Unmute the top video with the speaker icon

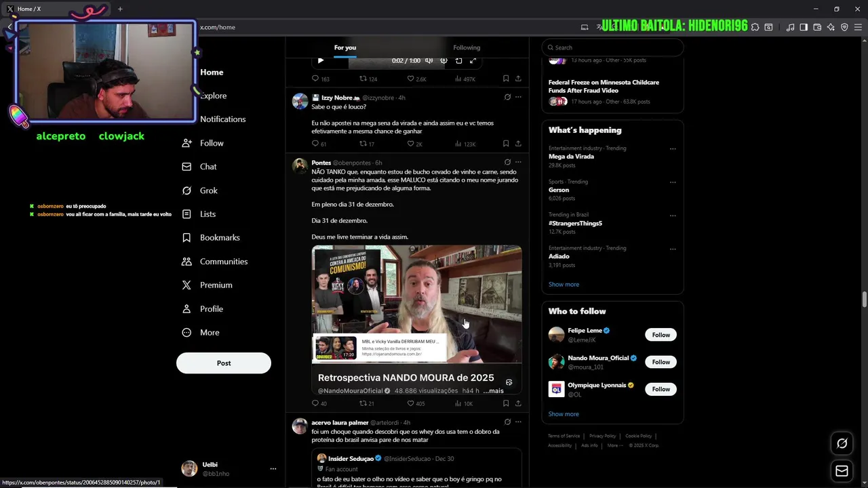point(429,60)
